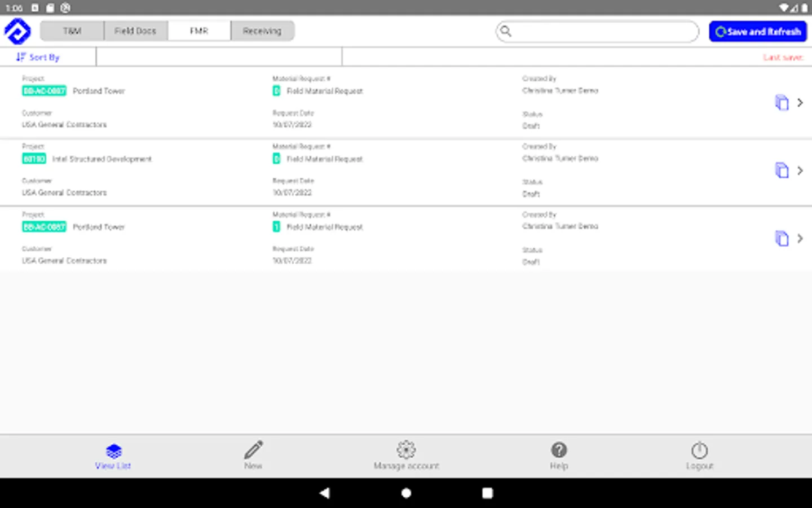Go back with the Android back button
The image size is (812, 508).
pyautogui.click(x=325, y=493)
